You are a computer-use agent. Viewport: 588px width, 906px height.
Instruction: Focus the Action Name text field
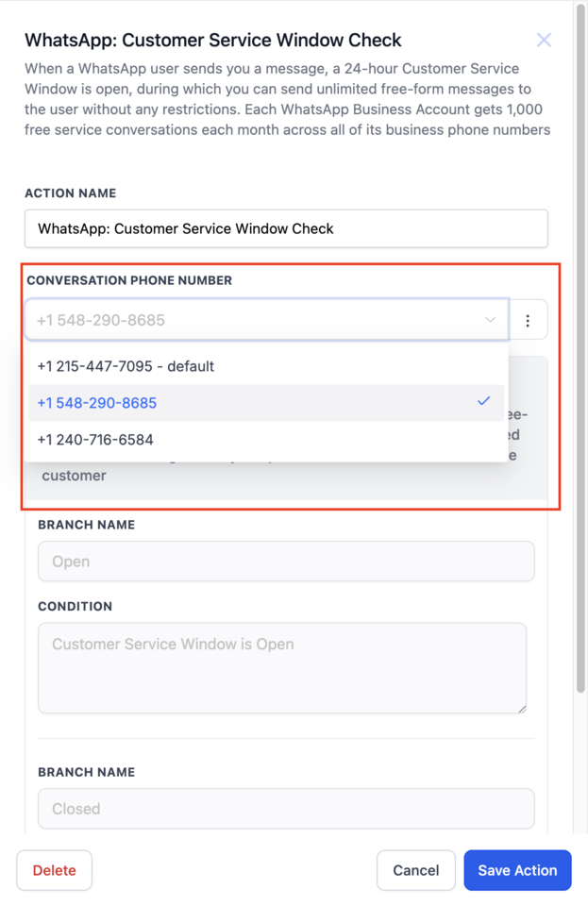(x=286, y=228)
